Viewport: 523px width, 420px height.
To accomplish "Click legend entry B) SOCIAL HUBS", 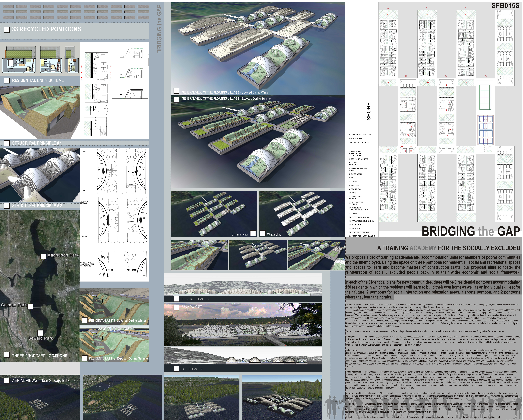I will click(355, 139).
